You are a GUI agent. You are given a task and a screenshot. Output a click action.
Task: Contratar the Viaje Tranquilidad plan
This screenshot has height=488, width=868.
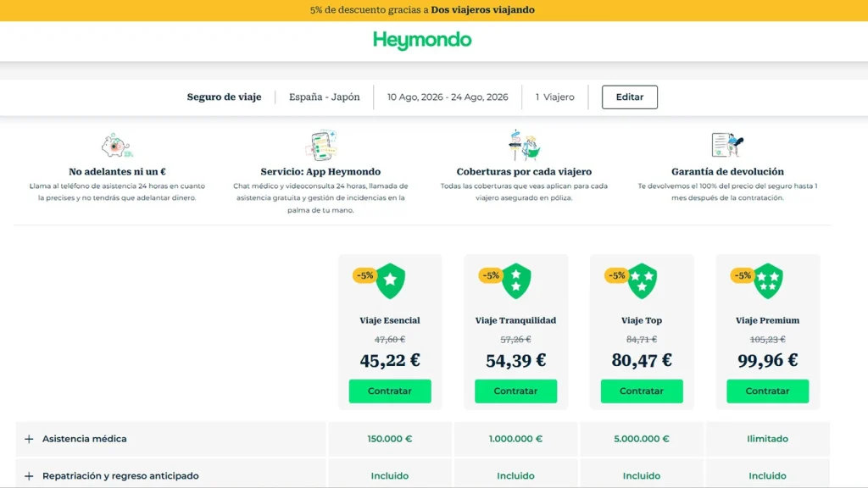[x=515, y=391]
